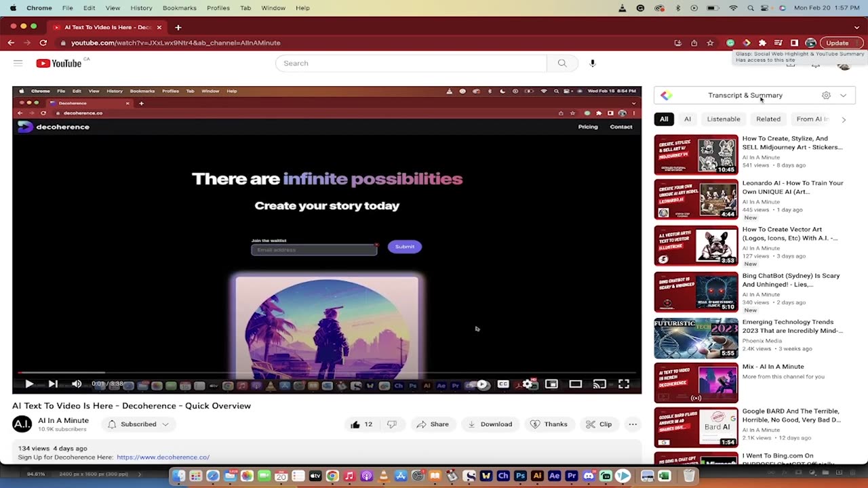
Task: Dislike the video with thumbs down
Action: pos(392,424)
